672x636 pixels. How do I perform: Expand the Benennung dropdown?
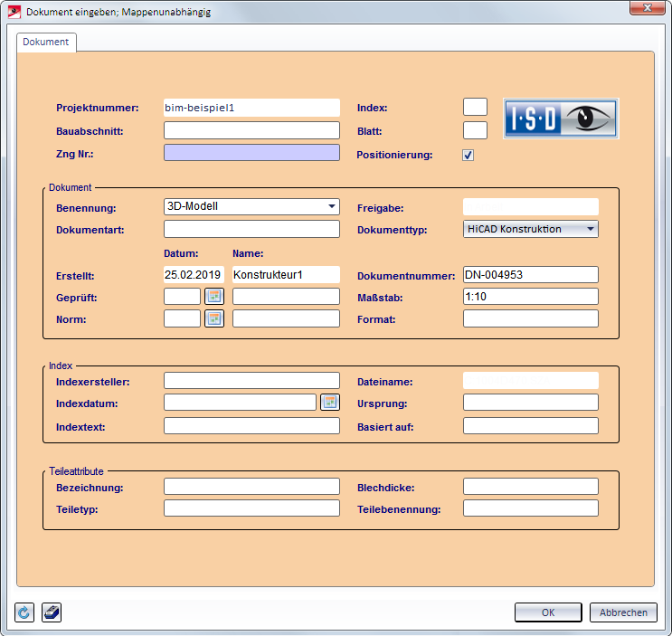coord(332,206)
